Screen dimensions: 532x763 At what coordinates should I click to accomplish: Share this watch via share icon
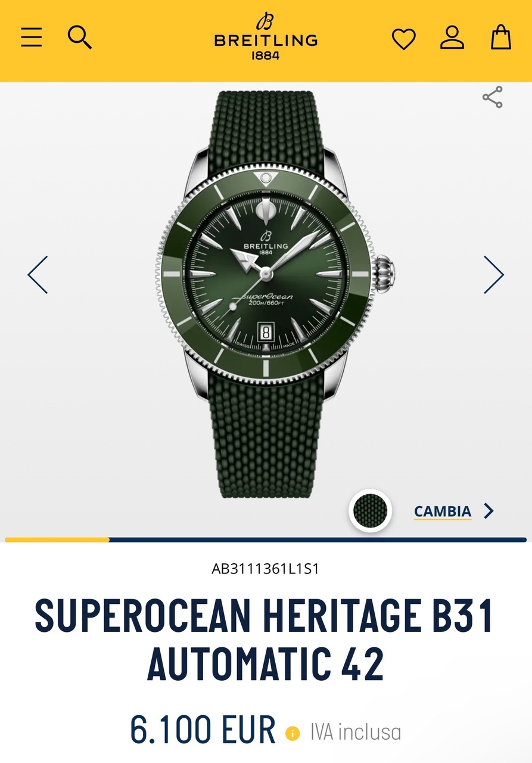point(493,97)
